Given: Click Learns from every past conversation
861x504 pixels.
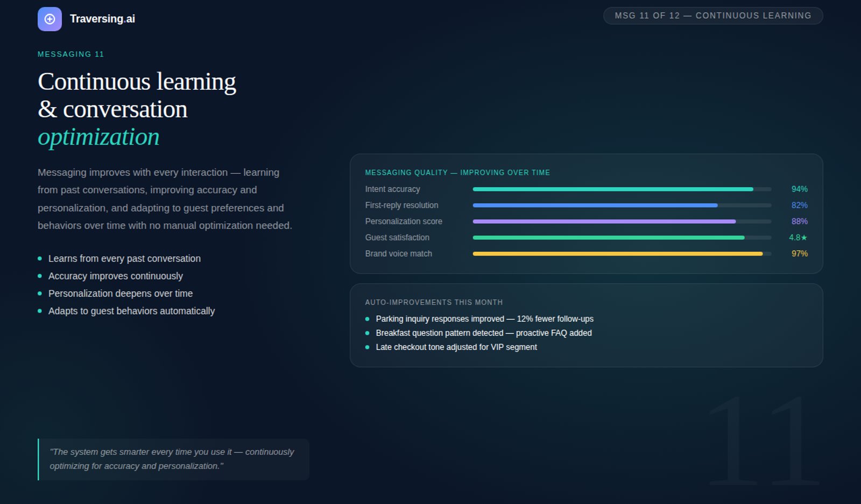Looking at the screenshot, I should pos(124,259).
